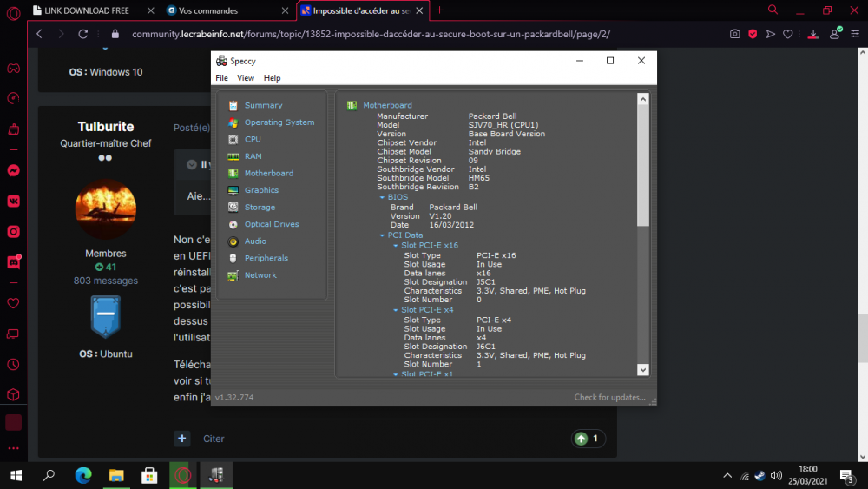Screen dimensions: 868x489
Task: Collapse the Slot PCI-E x16 node
Action: pos(395,245)
